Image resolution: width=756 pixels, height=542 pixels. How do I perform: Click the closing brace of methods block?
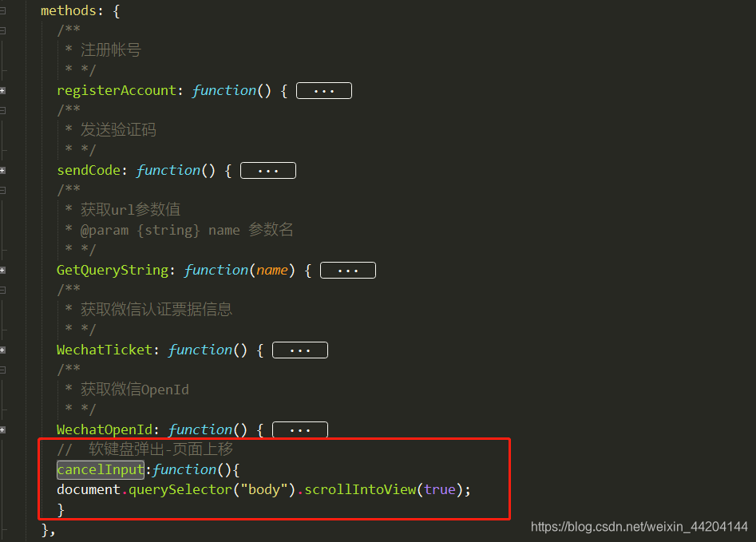coord(45,530)
